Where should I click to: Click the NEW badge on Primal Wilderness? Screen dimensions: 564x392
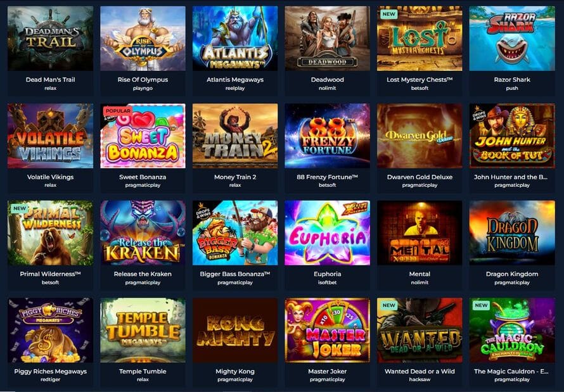(x=20, y=208)
